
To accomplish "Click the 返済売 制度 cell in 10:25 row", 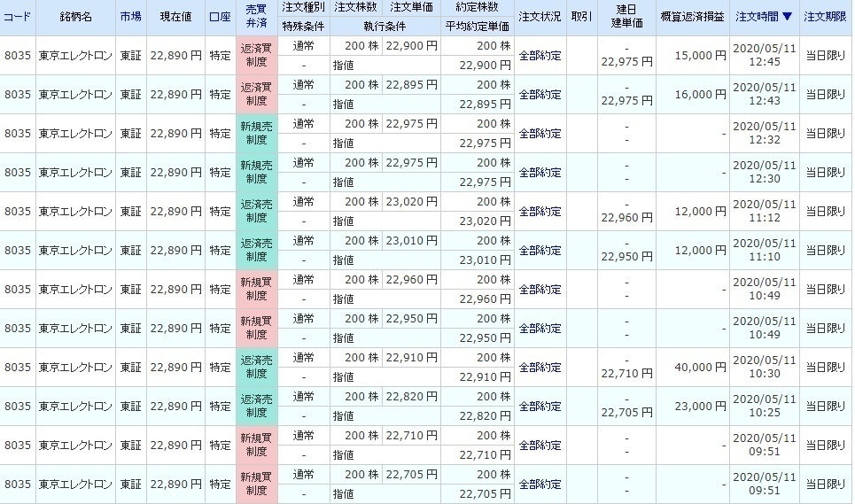I will pyautogui.click(x=256, y=406).
